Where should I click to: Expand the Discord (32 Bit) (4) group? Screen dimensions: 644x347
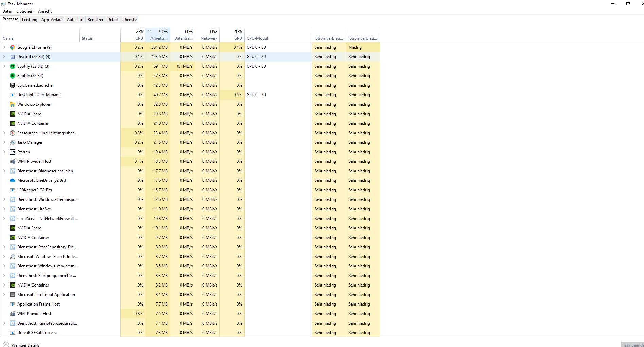[4, 57]
